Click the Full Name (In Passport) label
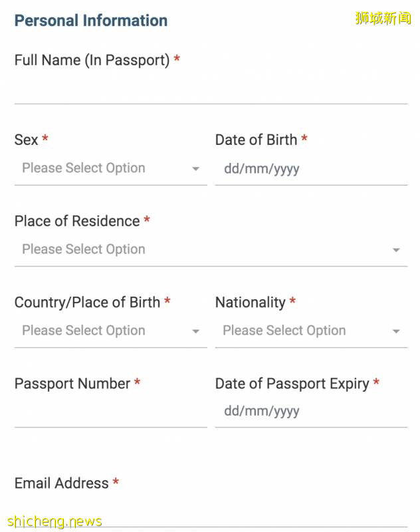 coord(92,60)
